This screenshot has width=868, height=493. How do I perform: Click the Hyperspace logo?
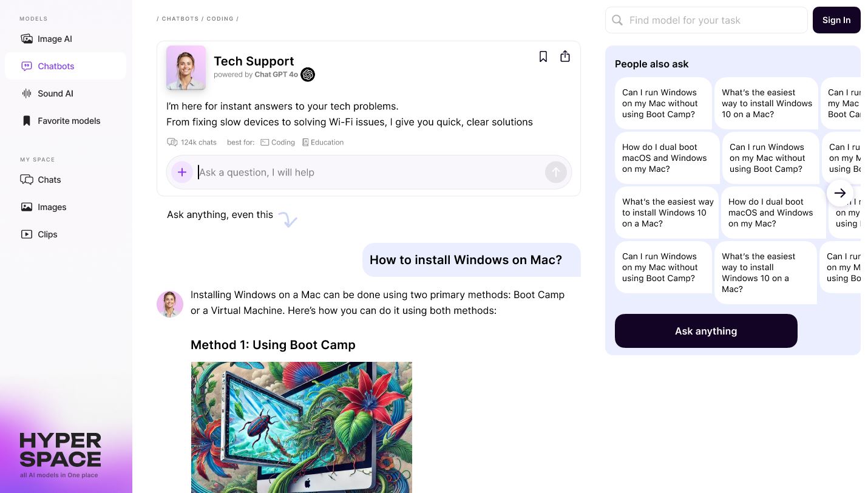61,454
